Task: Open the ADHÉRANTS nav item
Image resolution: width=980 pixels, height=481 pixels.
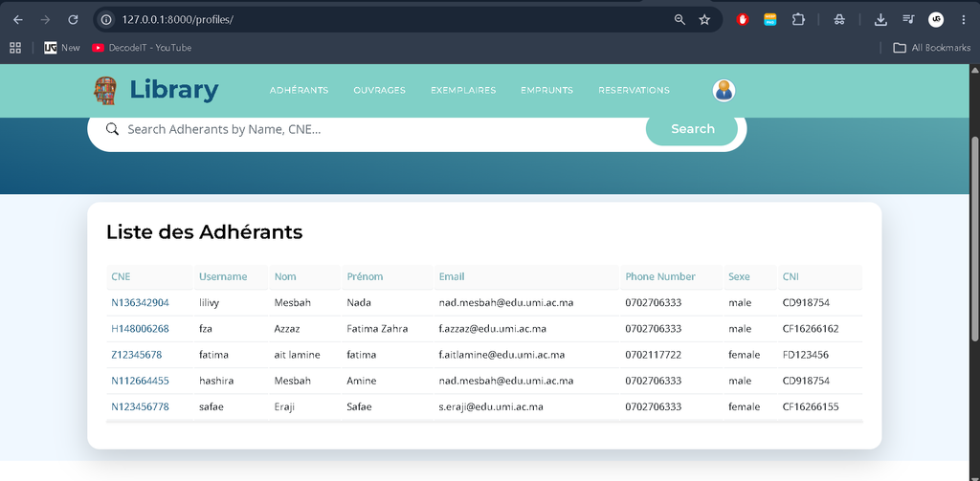Action: [299, 90]
